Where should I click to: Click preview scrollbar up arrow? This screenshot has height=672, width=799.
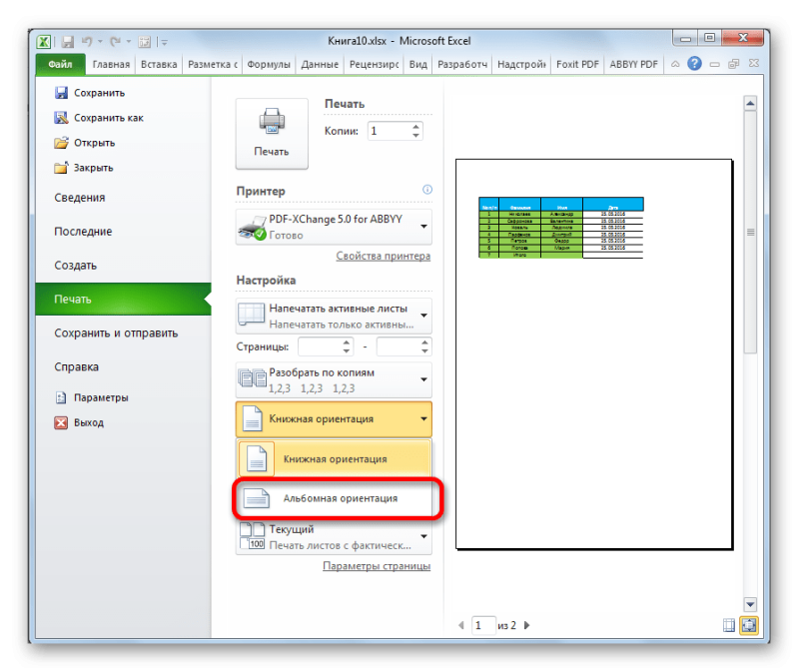click(750, 104)
